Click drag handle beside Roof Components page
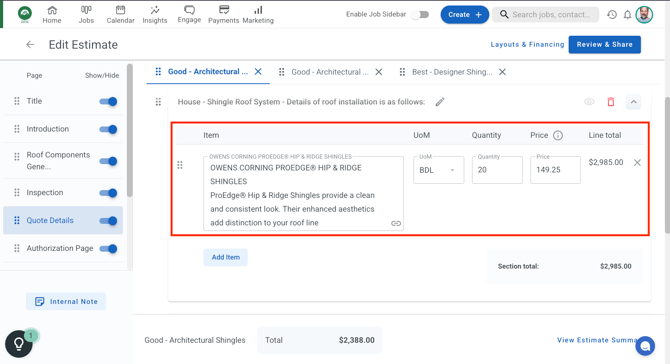This screenshot has width=670, height=364. 17,156
